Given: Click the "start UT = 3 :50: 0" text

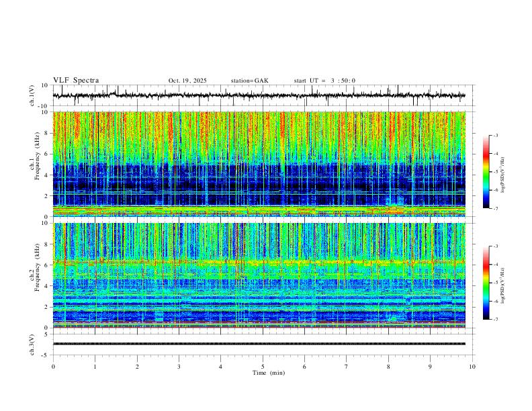Looking at the screenshot, I should click(x=324, y=81).
